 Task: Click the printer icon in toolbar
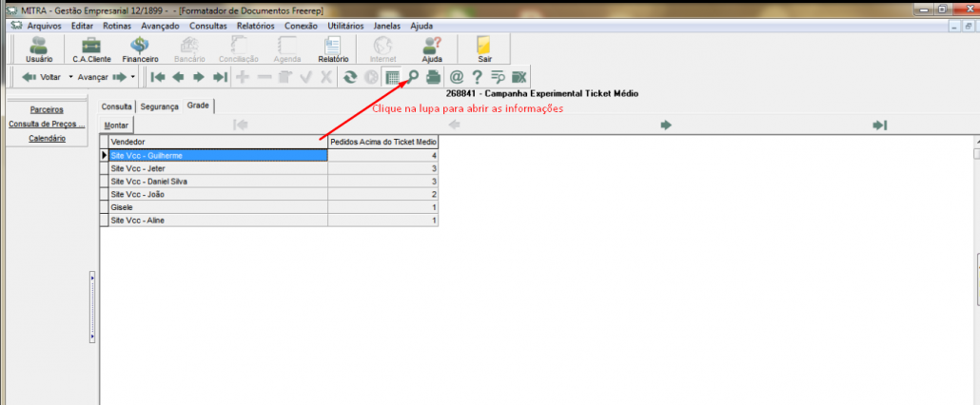(x=433, y=77)
